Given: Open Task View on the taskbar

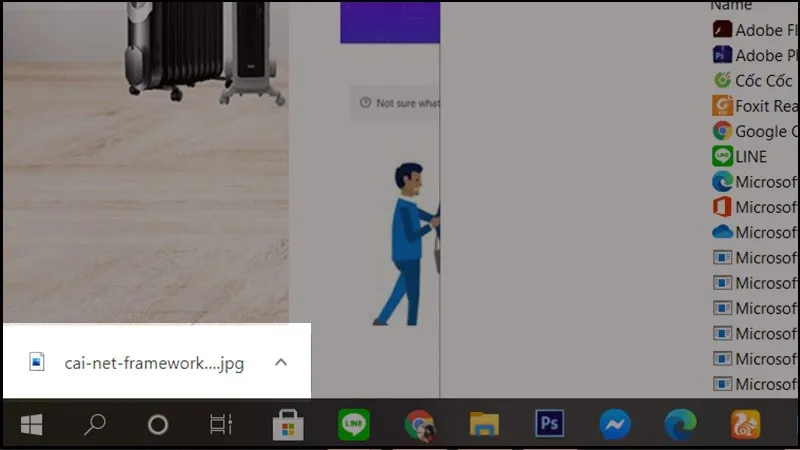Looking at the screenshot, I should pos(220,425).
